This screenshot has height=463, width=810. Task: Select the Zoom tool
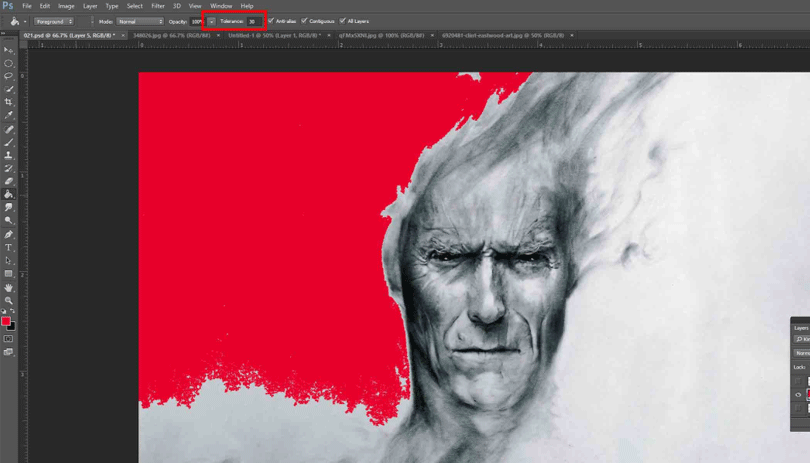click(x=9, y=301)
